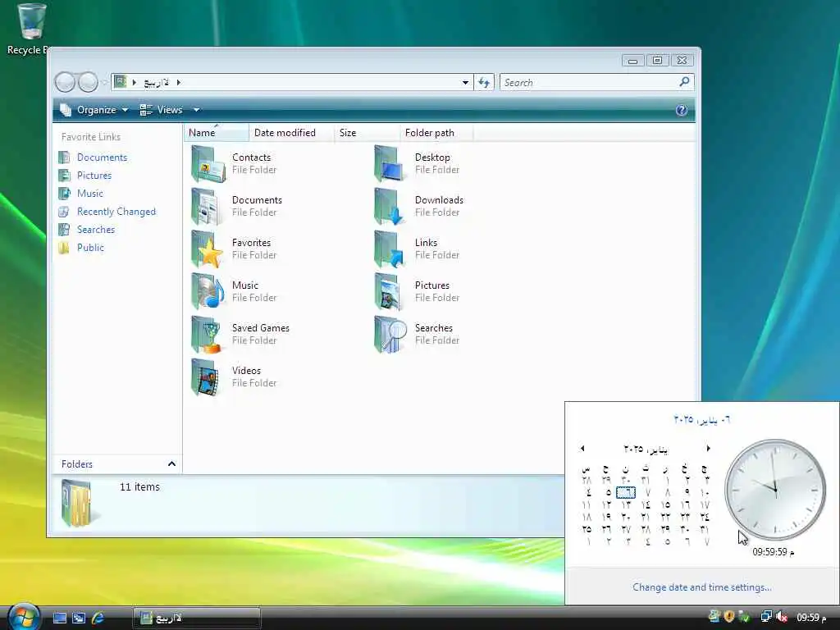Click Switch between windows quick launch icon

click(79, 619)
